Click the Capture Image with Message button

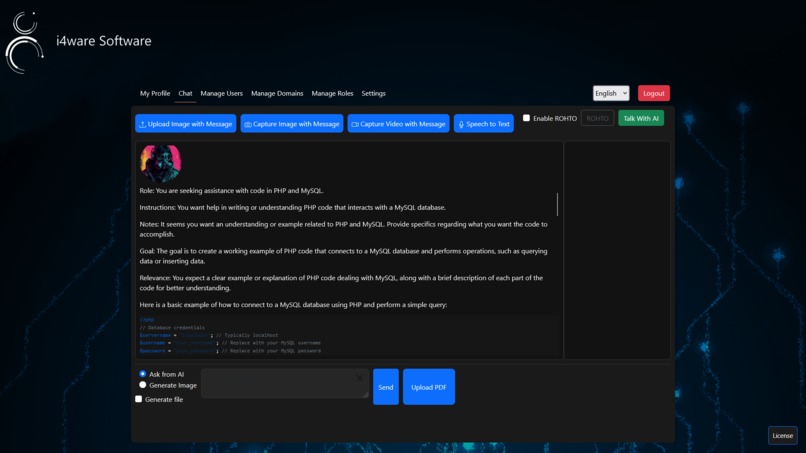pyautogui.click(x=291, y=123)
